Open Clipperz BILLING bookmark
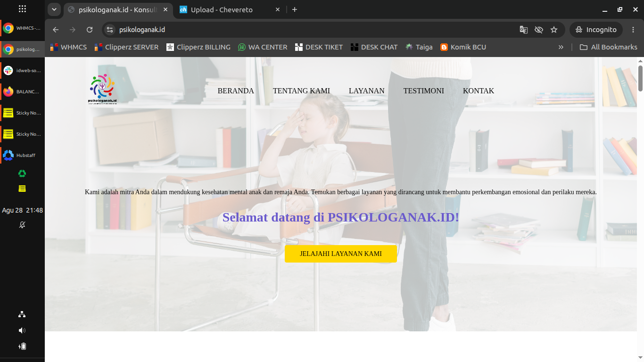Image resolution: width=644 pixels, height=362 pixels. (x=198, y=47)
